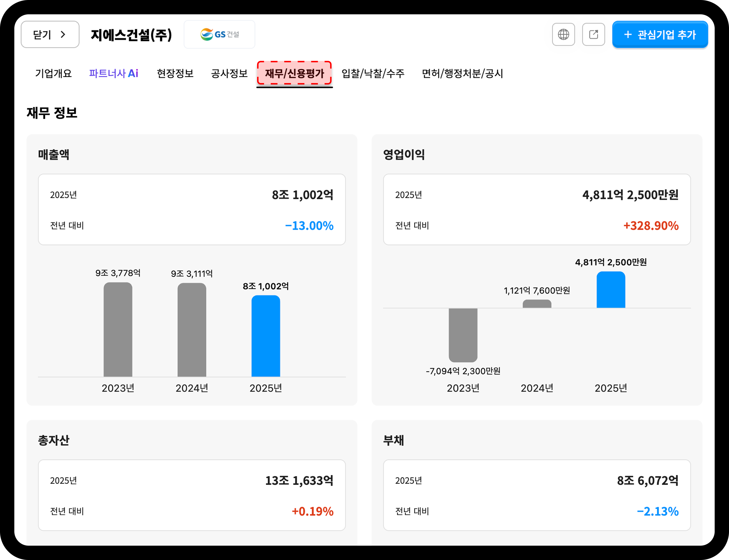Click the 총자산 2025년 summary card

point(192,495)
